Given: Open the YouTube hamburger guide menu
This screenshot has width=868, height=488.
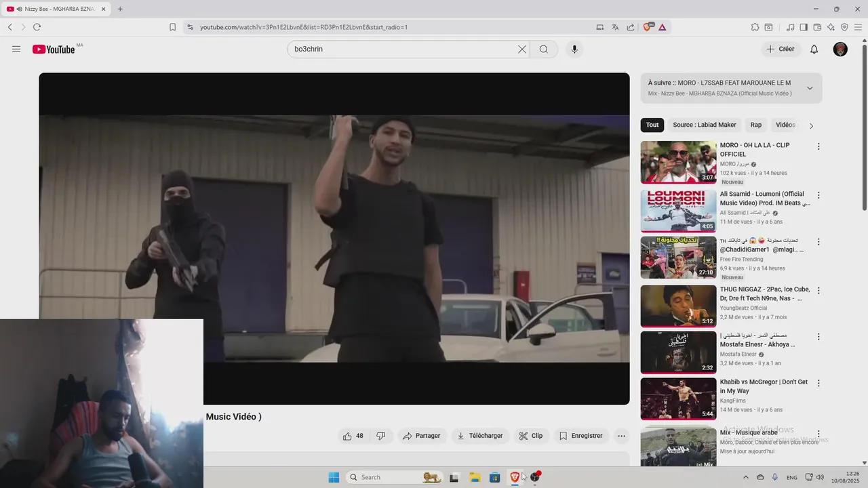Looking at the screenshot, I should [16, 49].
